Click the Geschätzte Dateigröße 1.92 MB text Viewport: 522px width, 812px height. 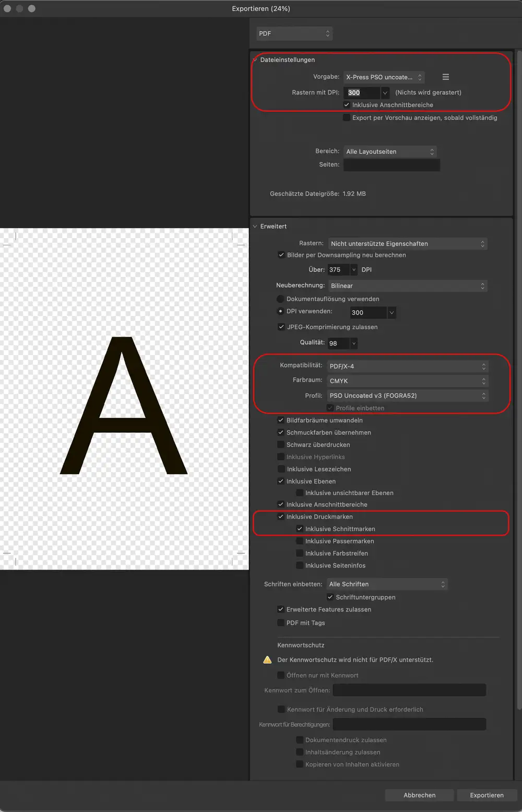tap(318, 194)
